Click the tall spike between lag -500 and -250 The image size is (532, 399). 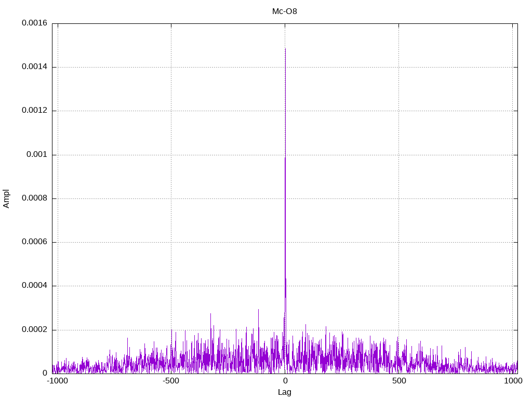pyautogui.click(x=210, y=314)
